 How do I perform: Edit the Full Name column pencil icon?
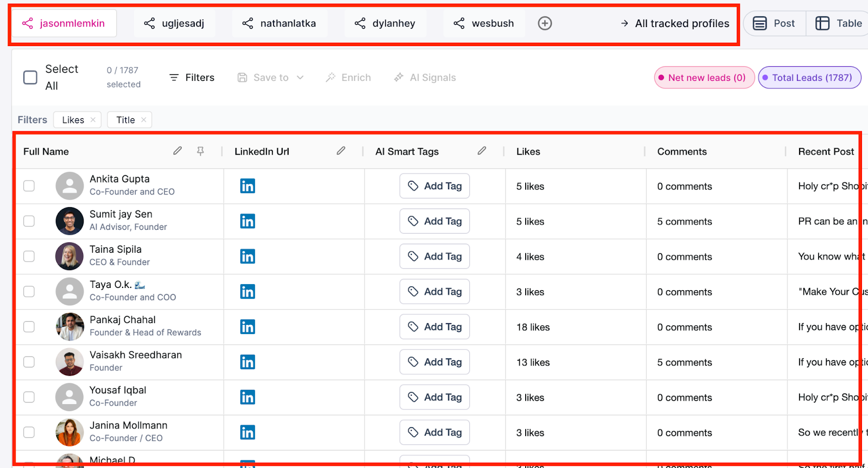[x=177, y=151]
